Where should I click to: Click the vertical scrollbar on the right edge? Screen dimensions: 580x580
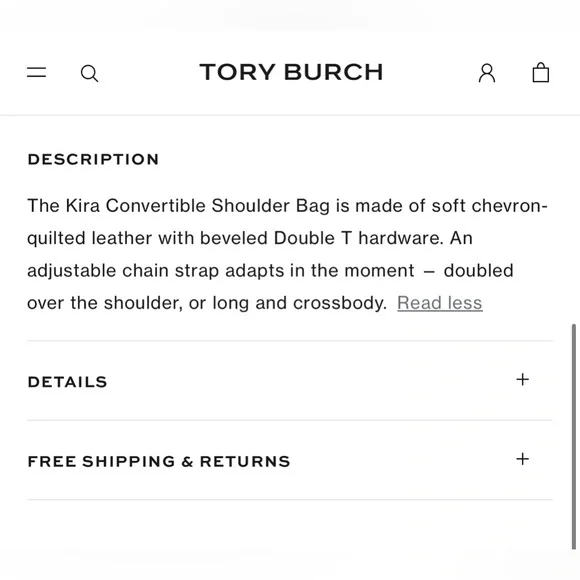pos(574,436)
